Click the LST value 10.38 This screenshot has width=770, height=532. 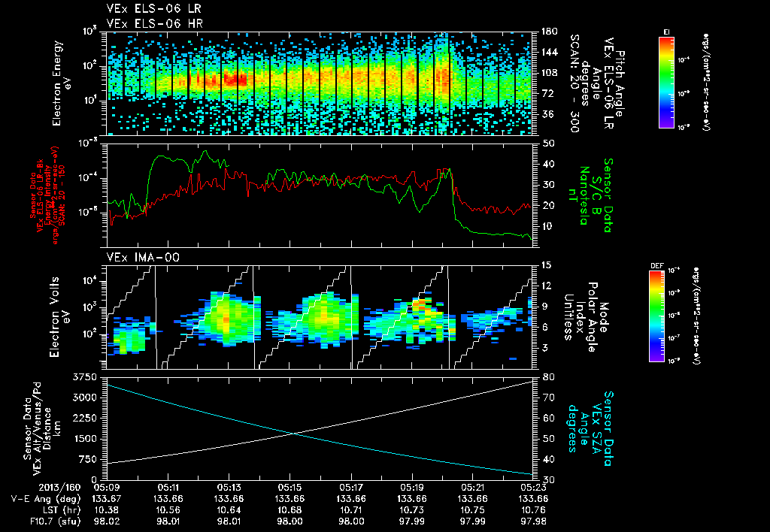point(107,510)
